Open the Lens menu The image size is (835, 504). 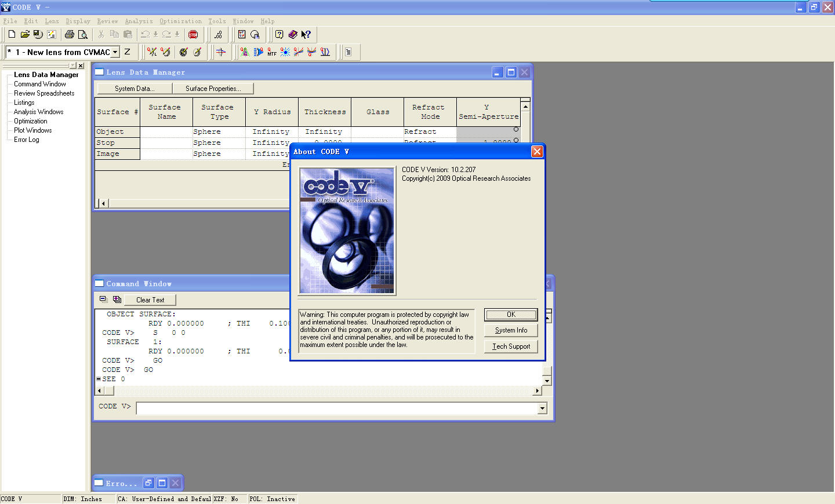tap(52, 21)
